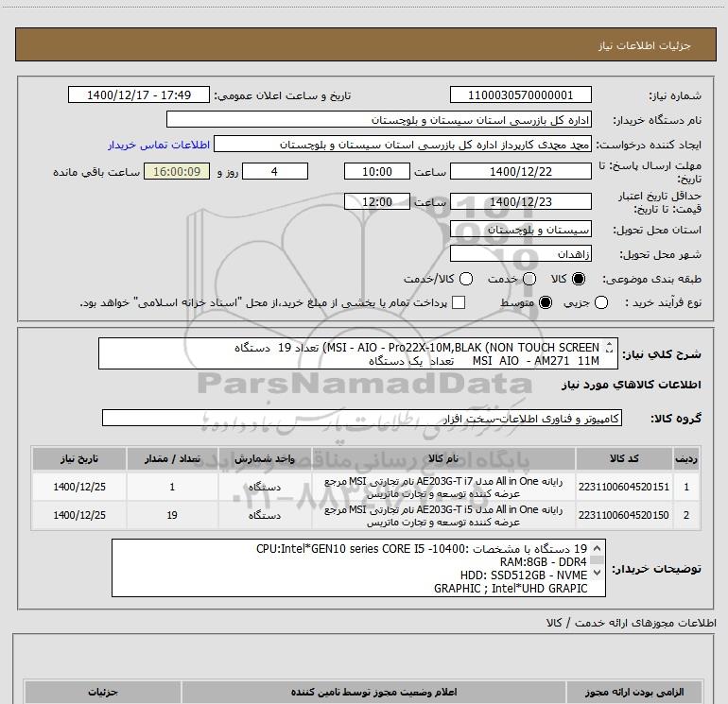Click quantity 19 in row 2
The image size is (728, 704).
coord(172,515)
